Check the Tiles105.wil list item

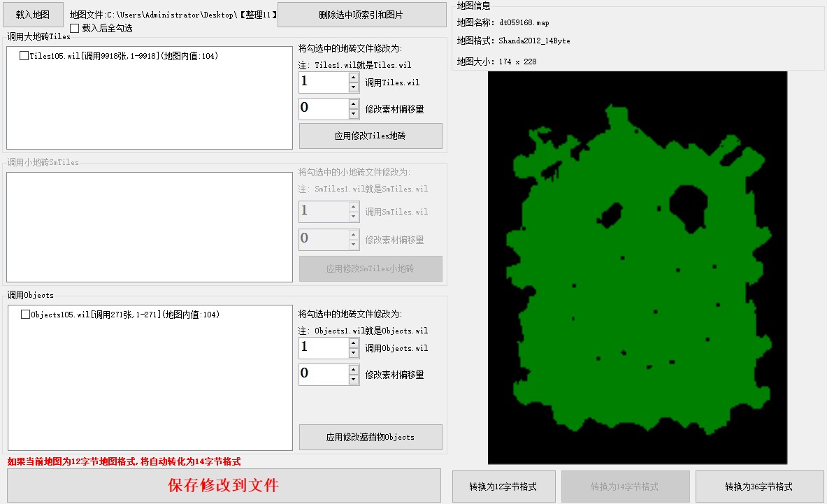[x=24, y=56]
